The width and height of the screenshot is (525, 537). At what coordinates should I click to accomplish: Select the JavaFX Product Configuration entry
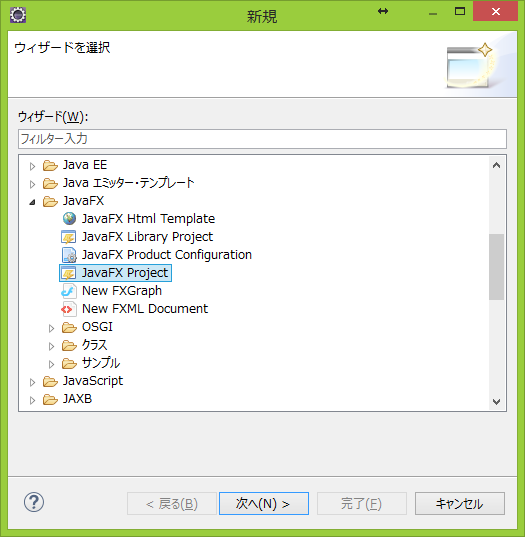pyautogui.click(x=167, y=255)
